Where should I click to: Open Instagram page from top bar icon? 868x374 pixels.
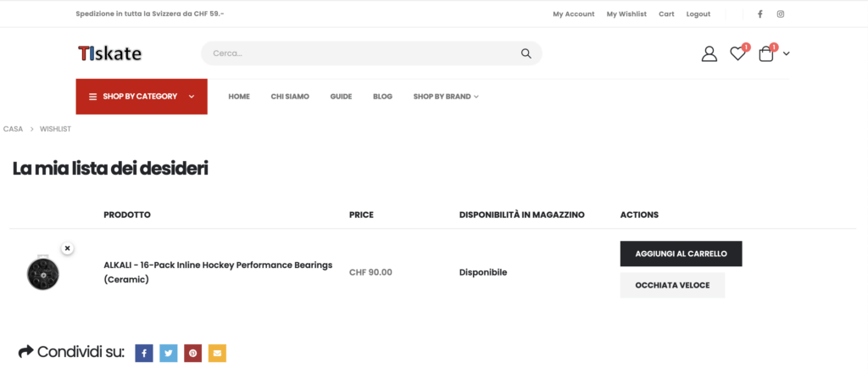pos(780,14)
